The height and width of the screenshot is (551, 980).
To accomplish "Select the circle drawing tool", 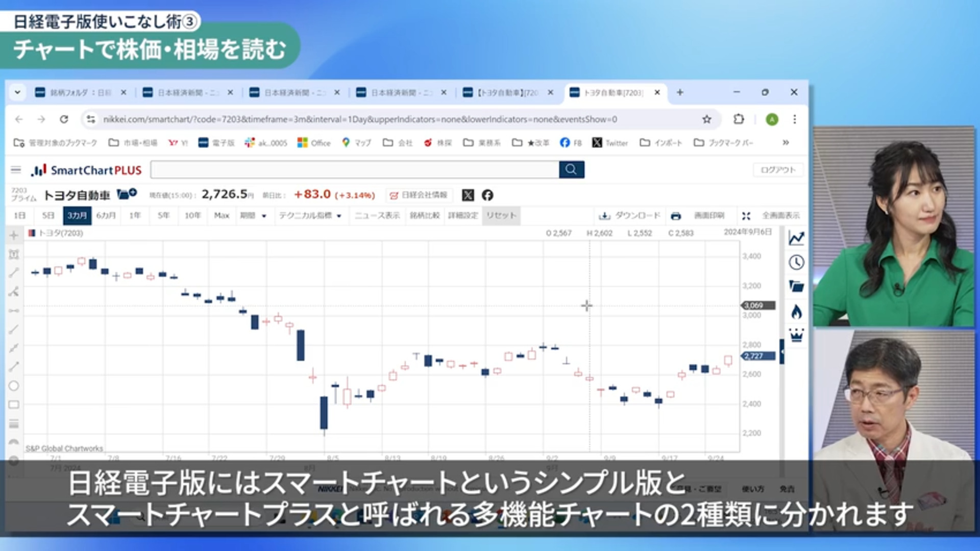I will (x=14, y=386).
